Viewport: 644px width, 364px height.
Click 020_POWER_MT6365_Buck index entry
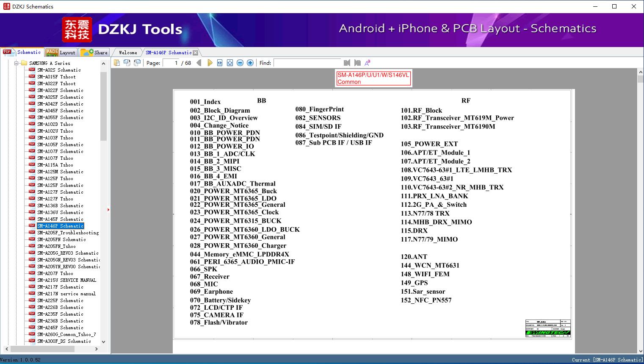(x=233, y=191)
